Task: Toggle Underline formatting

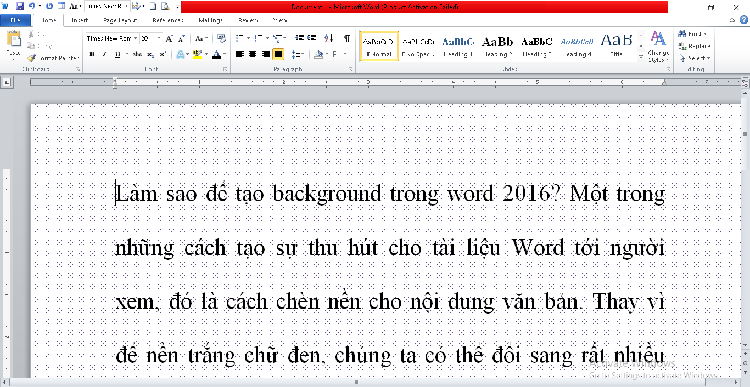Action: click(117, 54)
